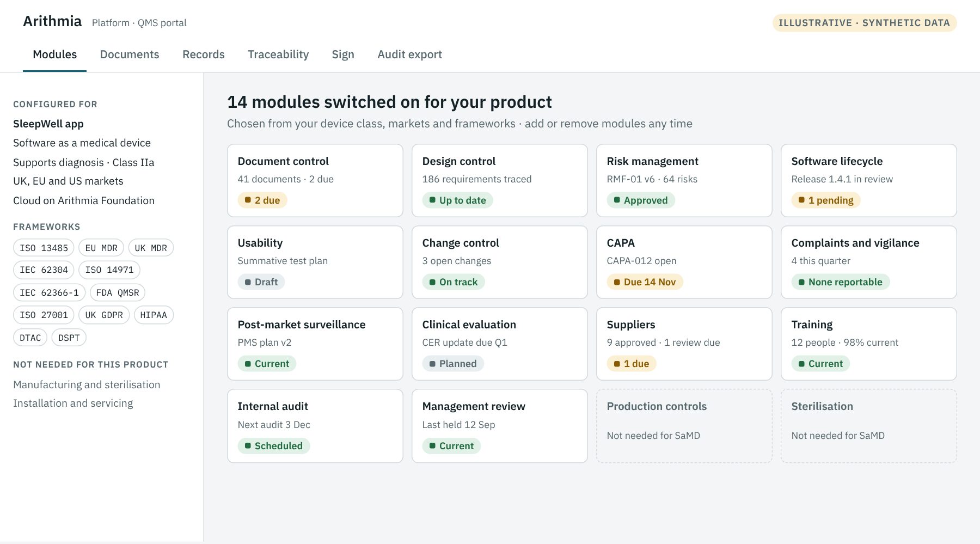The height and width of the screenshot is (544, 980).
Task: Open Post-market surveillance module card
Action: coord(315,344)
